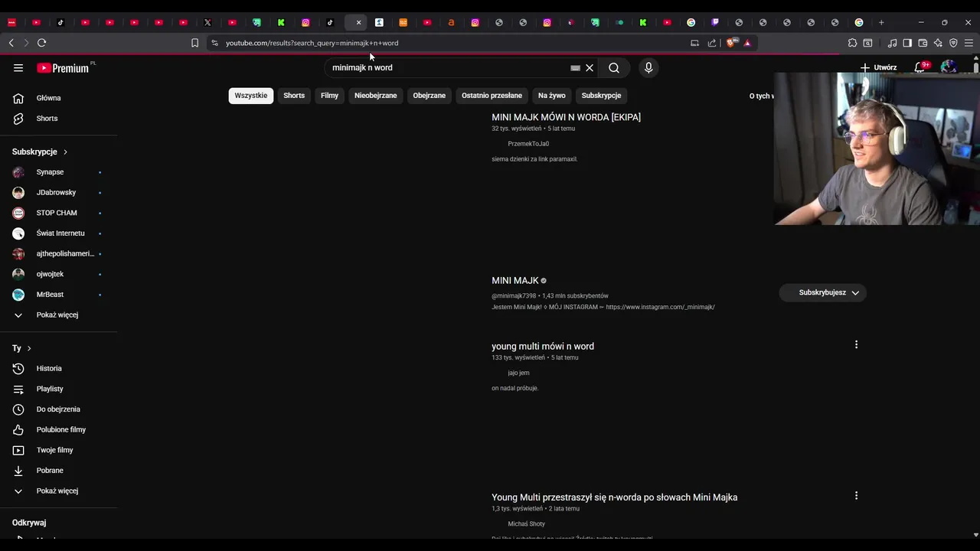Open Brave Rewards triangle icon

point(747,43)
